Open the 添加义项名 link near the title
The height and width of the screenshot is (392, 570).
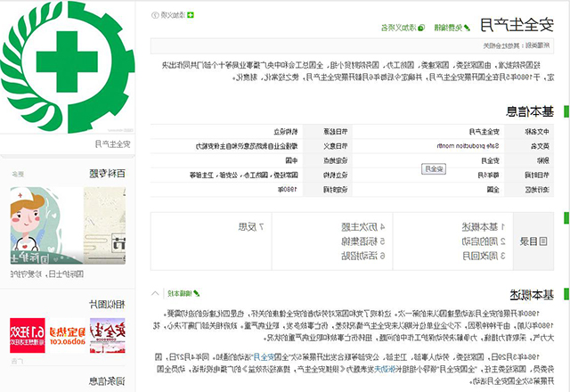[403, 28]
